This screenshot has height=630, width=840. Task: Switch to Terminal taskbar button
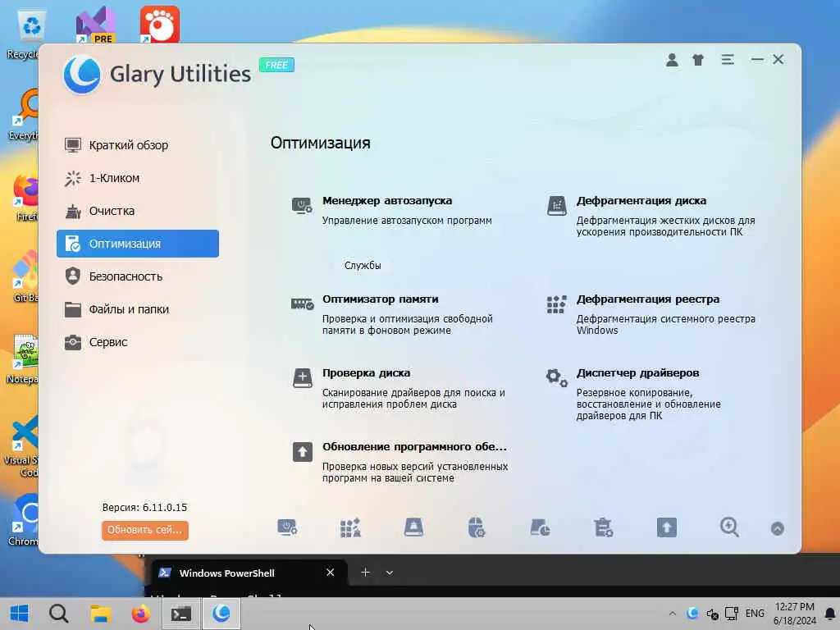181,614
